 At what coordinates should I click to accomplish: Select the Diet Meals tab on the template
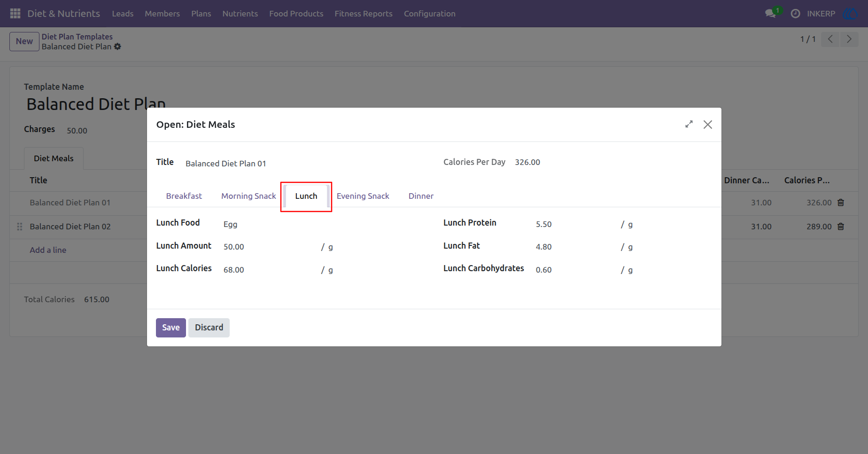[54, 158]
